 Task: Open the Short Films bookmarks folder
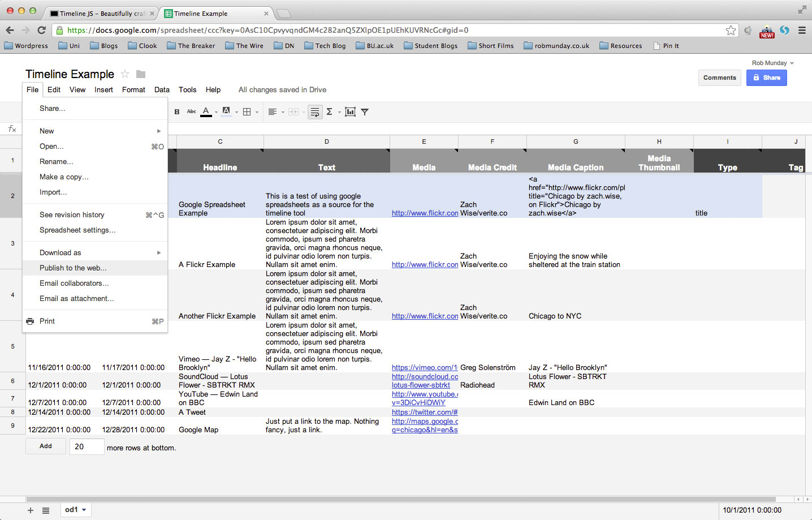click(491, 46)
